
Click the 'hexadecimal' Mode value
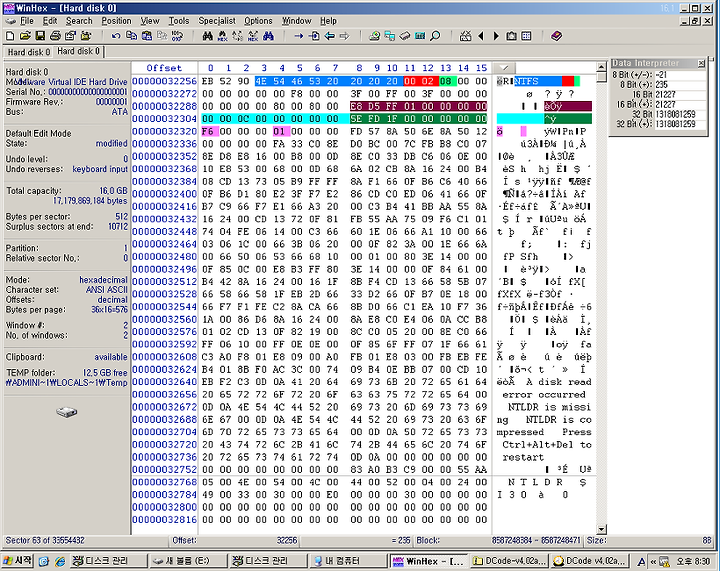coord(103,280)
